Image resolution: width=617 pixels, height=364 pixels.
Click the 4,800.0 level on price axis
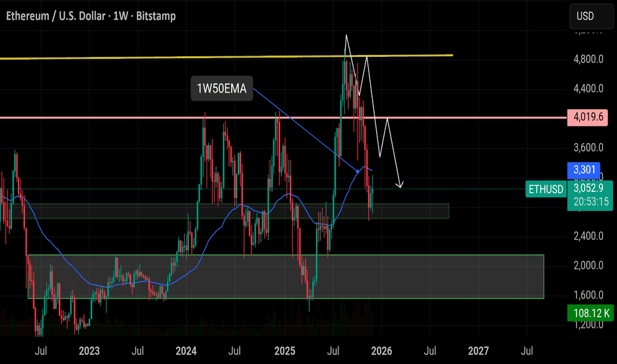coord(587,59)
